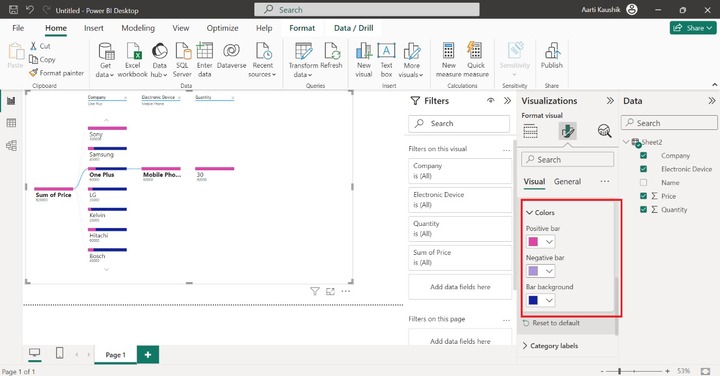Click the Undo arrow in title bar

pyautogui.click(x=30, y=10)
